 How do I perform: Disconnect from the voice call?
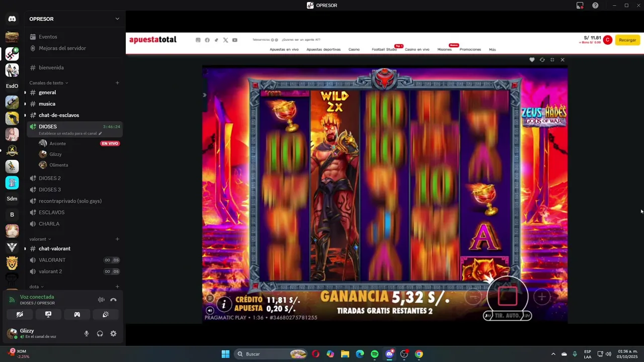coord(113,300)
